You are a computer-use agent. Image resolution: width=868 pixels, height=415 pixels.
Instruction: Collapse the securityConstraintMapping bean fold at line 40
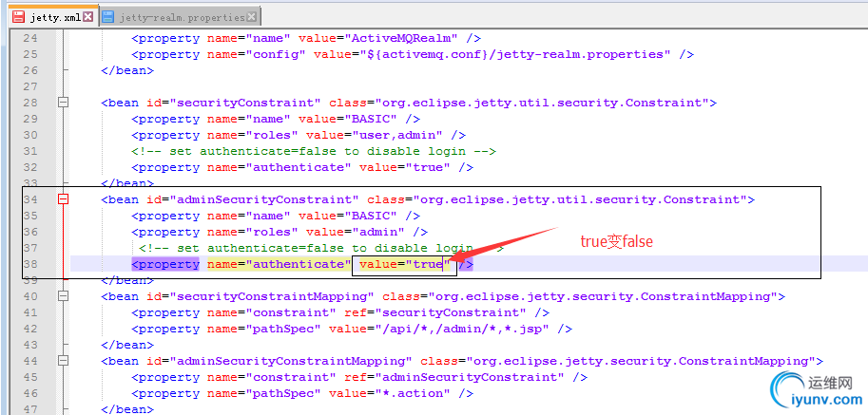click(64, 296)
